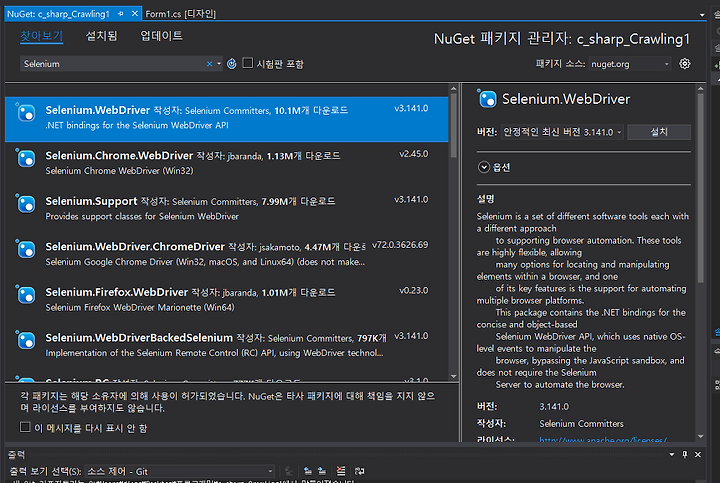
Task: Click the v0.23.0 version label
Action: pyautogui.click(x=413, y=291)
